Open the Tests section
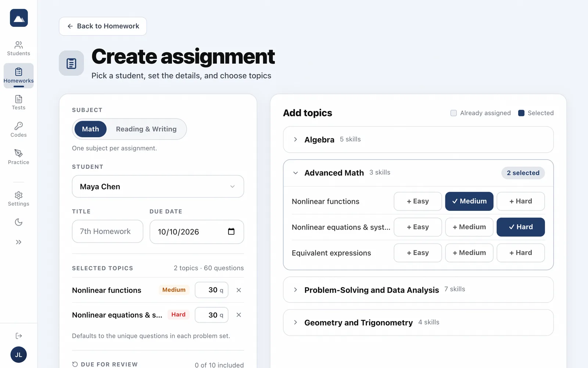The image size is (588, 368). pyautogui.click(x=18, y=103)
